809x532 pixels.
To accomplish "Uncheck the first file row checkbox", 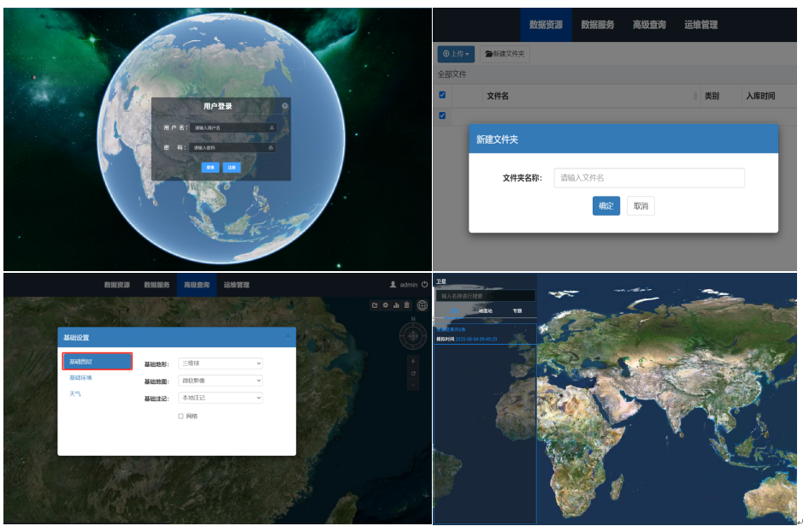I will 442,115.
